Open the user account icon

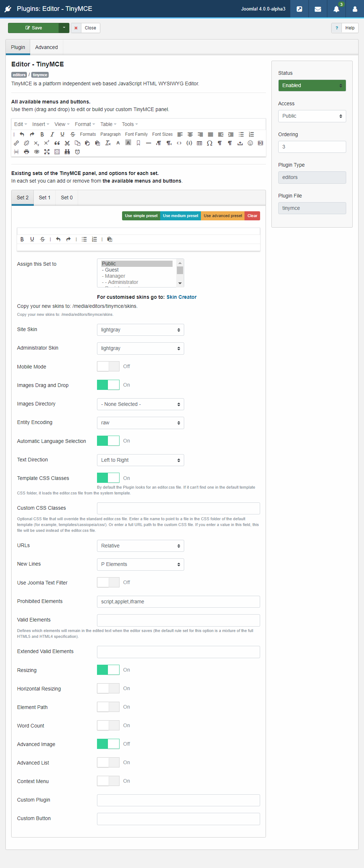(355, 9)
